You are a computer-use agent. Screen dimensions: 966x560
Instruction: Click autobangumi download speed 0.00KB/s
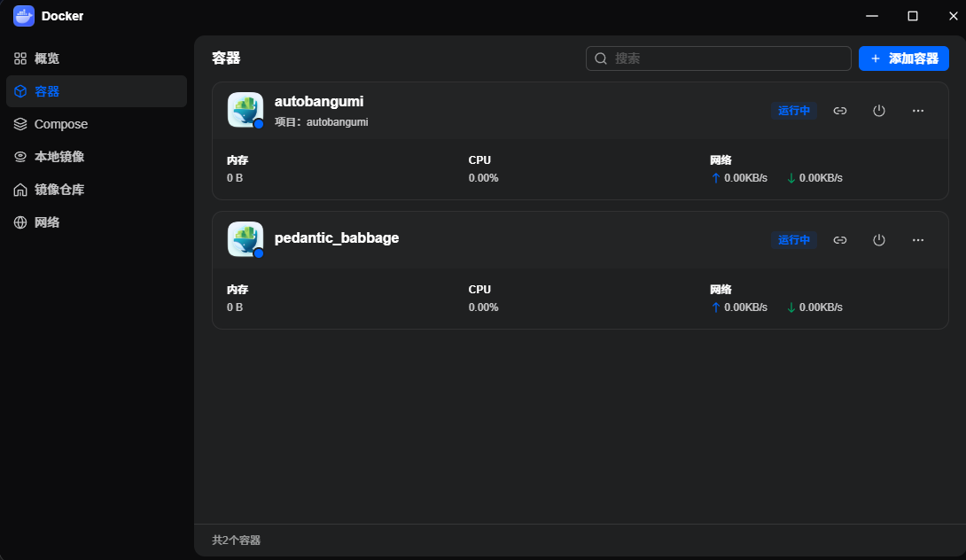(x=821, y=178)
